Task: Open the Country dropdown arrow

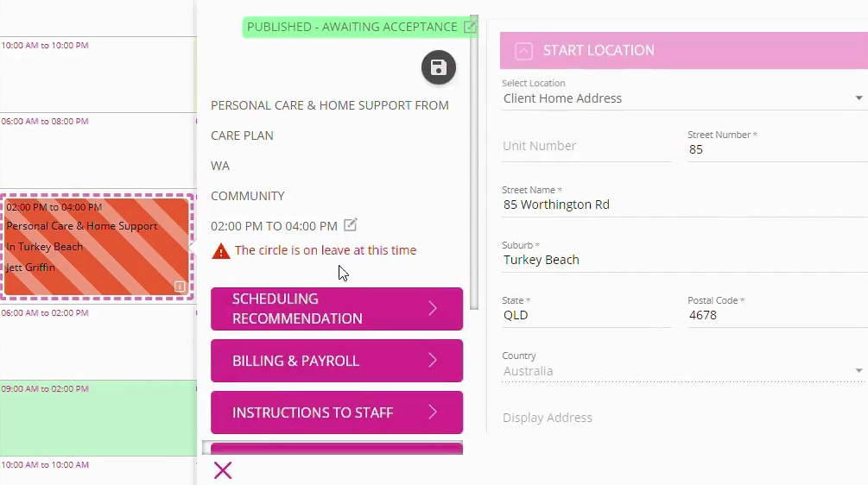Action: 858,371
